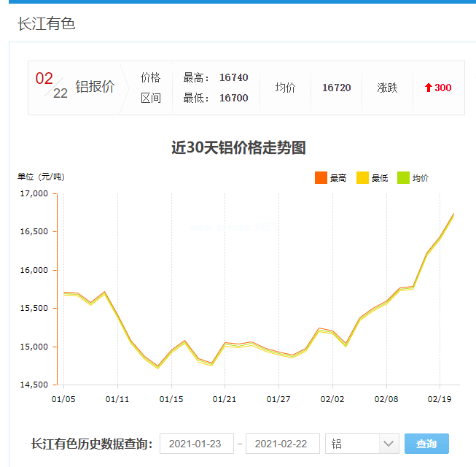This screenshot has width=476, height=467.
Task: Toggle the 最高 orange legend swatch
Action: point(321,178)
